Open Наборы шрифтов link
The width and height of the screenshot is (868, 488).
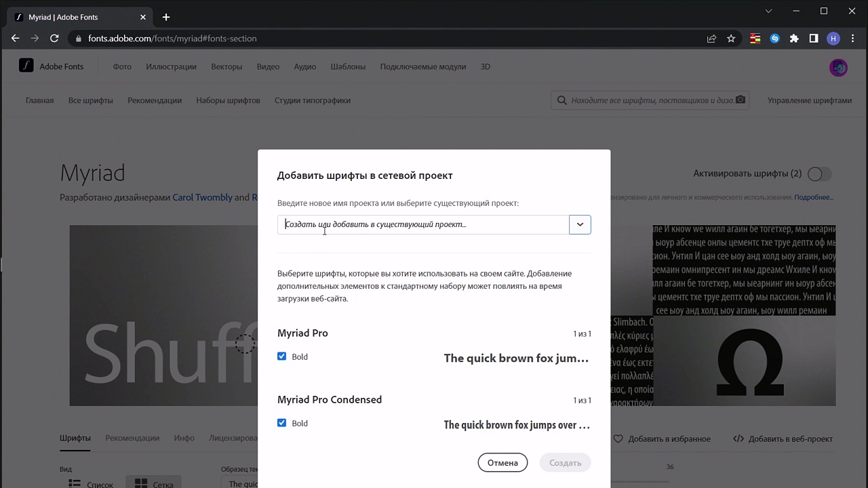point(228,100)
